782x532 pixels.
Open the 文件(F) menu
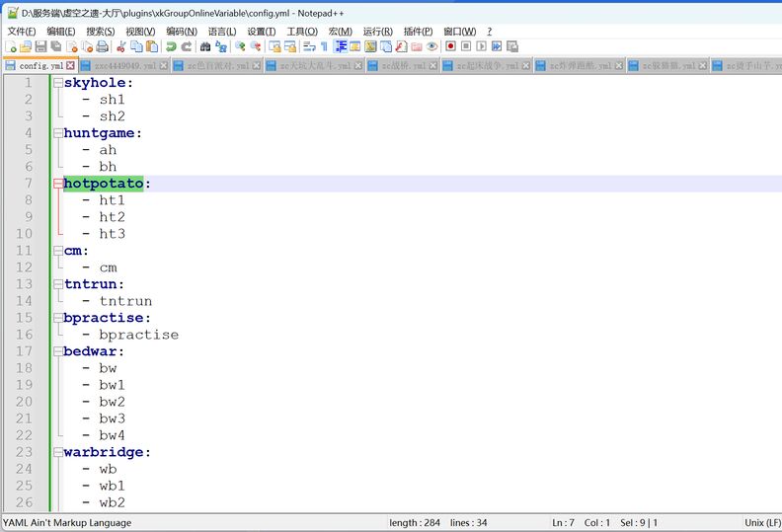(22, 32)
